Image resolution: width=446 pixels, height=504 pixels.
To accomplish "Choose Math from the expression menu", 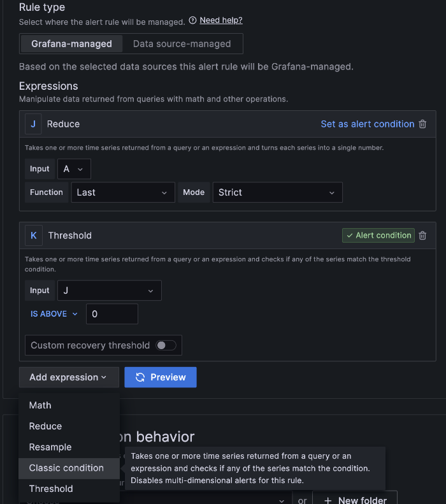I will (69, 405).
